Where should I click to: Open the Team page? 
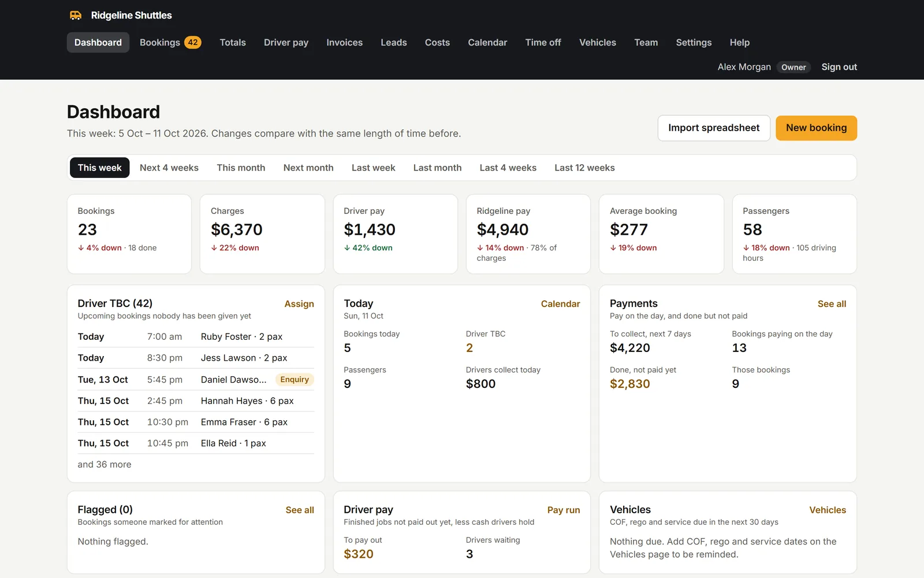click(x=646, y=43)
